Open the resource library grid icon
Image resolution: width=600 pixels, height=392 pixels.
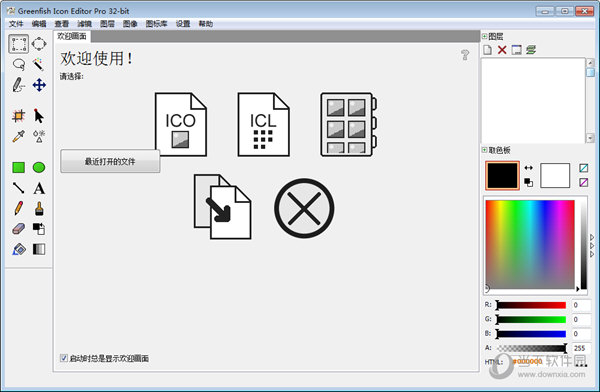tap(349, 124)
